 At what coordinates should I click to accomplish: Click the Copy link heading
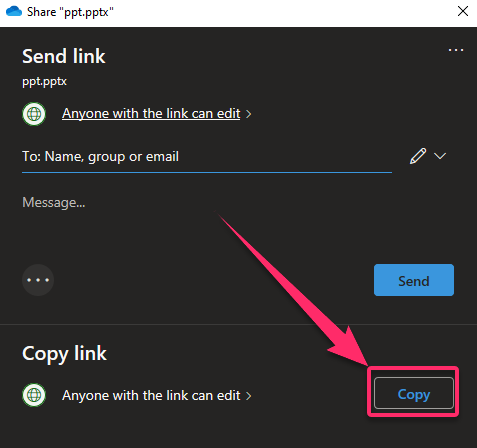(x=64, y=354)
